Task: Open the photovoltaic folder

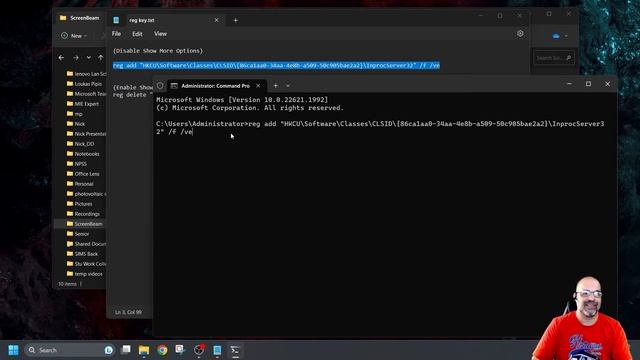Action: point(86,194)
